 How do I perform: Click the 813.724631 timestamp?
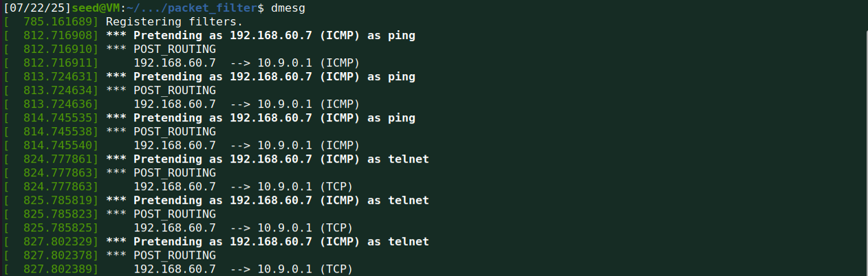[x=61, y=76]
